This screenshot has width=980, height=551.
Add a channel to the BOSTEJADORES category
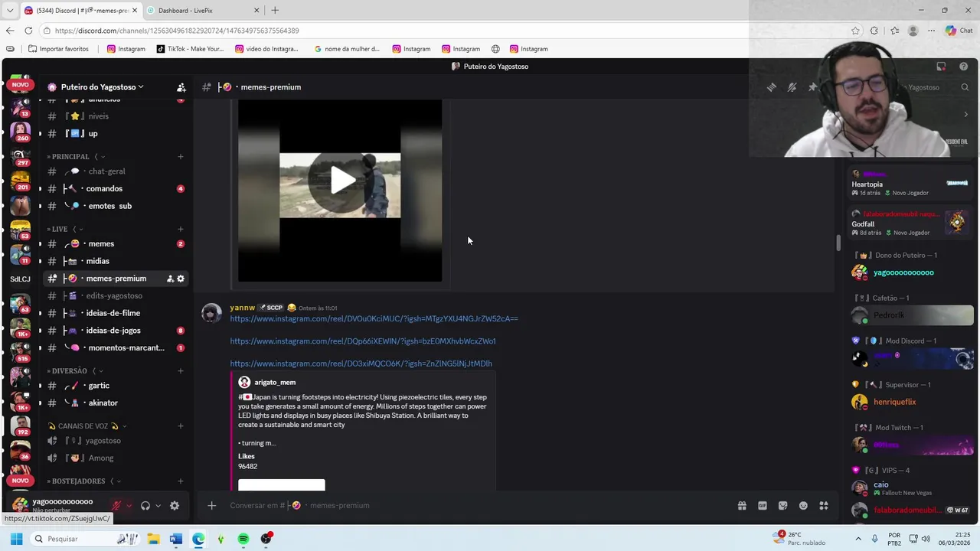coord(181,481)
